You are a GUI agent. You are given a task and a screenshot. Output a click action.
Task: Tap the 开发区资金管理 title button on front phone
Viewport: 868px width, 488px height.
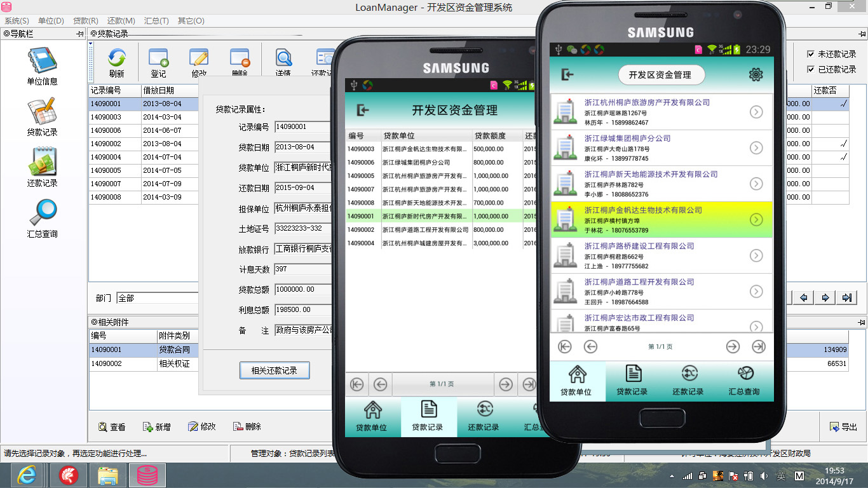tap(661, 75)
